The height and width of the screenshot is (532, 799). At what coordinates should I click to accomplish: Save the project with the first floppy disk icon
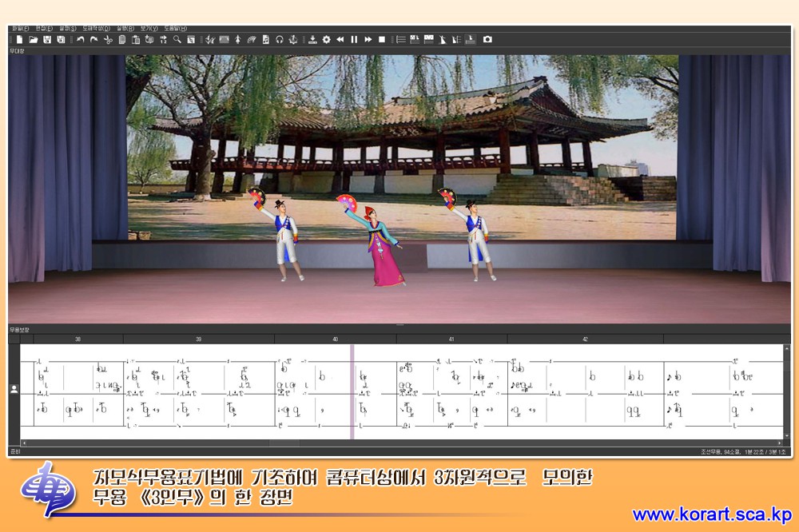pos(47,39)
